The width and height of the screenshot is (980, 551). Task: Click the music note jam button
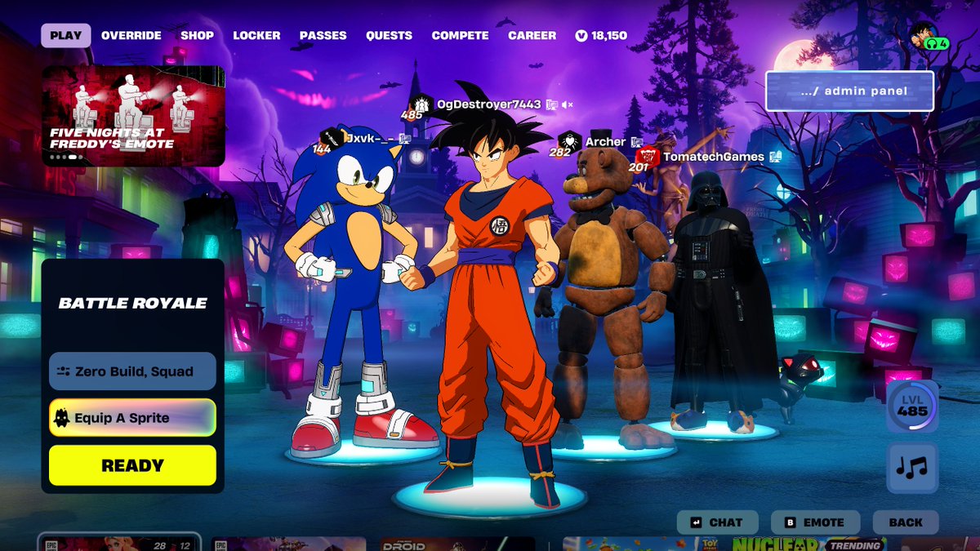pyautogui.click(x=912, y=469)
